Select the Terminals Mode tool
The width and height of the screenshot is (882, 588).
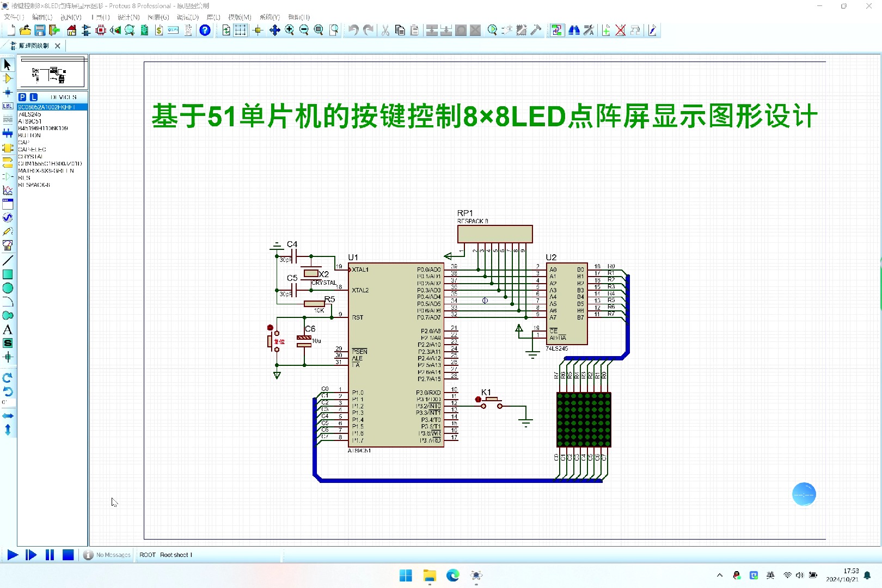(8, 162)
